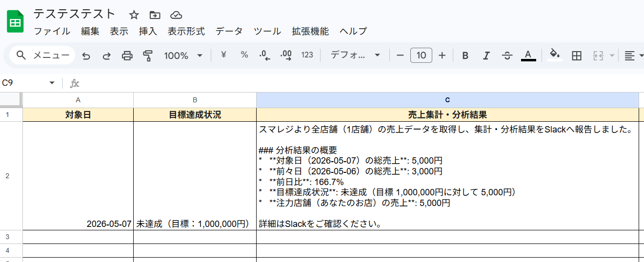Select column C header

click(x=447, y=100)
